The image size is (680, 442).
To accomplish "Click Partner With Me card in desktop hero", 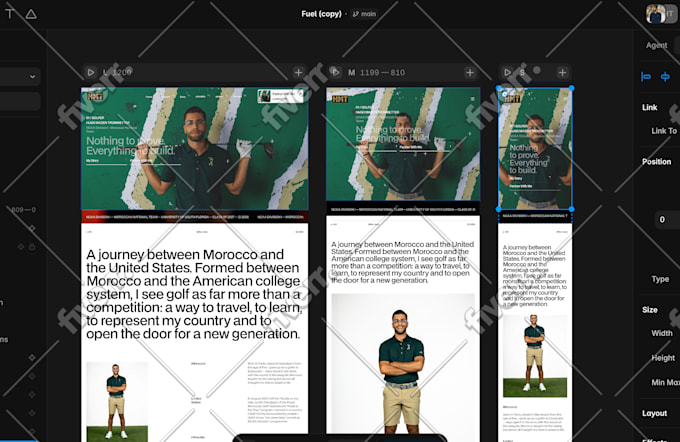I will coord(280,96).
